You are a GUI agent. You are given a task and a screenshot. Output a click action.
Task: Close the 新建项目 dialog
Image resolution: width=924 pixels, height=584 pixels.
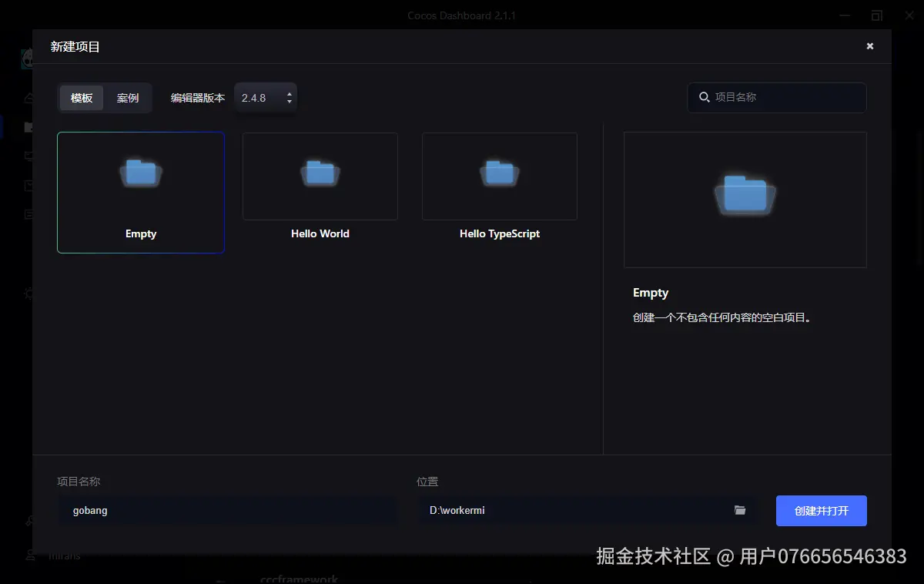pos(870,46)
